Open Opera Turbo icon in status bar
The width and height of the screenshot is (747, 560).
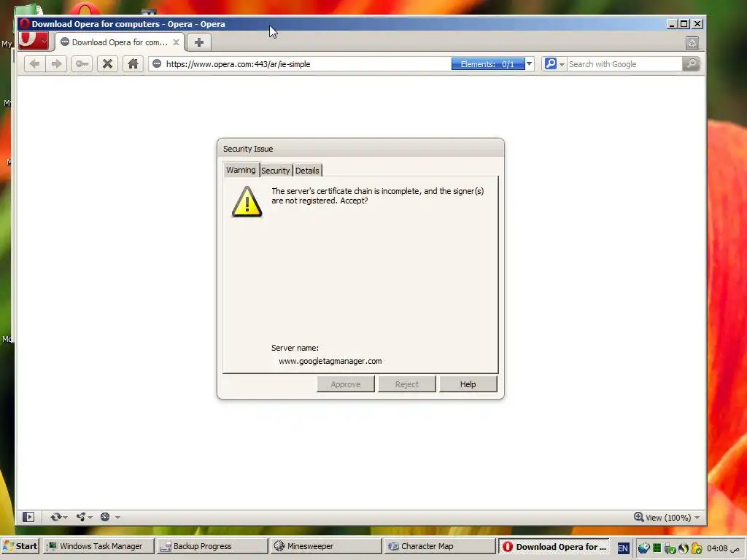(x=105, y=517)
